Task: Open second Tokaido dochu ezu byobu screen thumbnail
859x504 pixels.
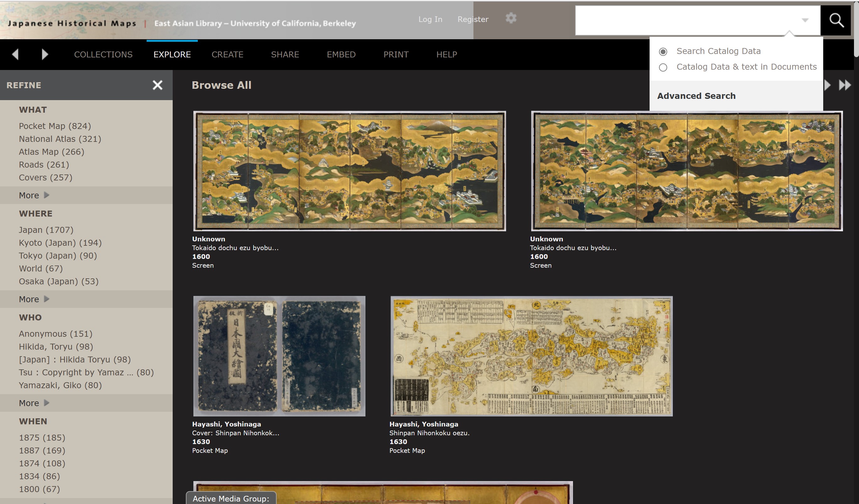Action: coord(687,171)
